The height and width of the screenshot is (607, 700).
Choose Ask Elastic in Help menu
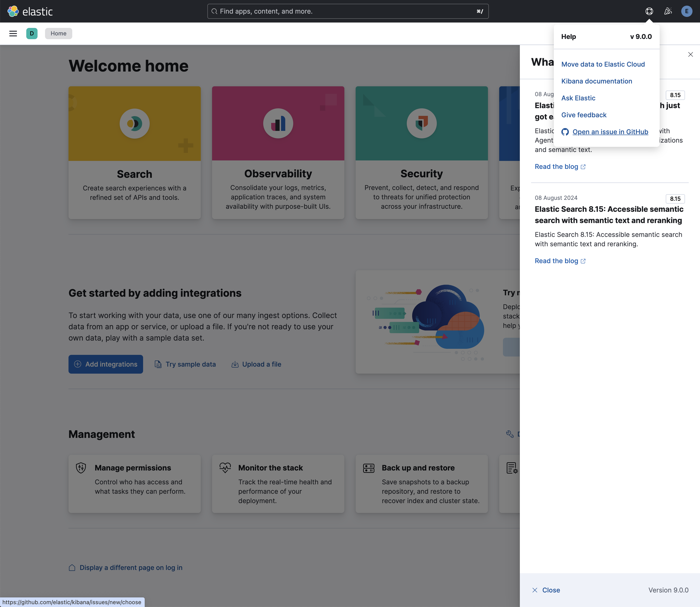(x=578, y=98)
